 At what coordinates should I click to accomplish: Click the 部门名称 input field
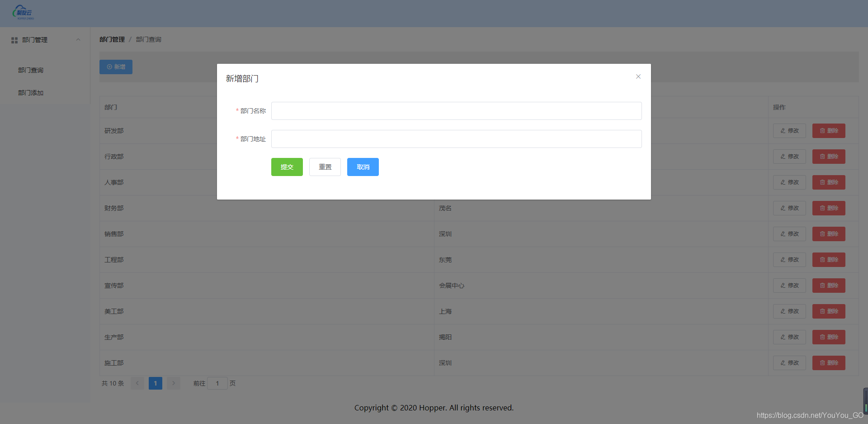click(x=456, y=111)
